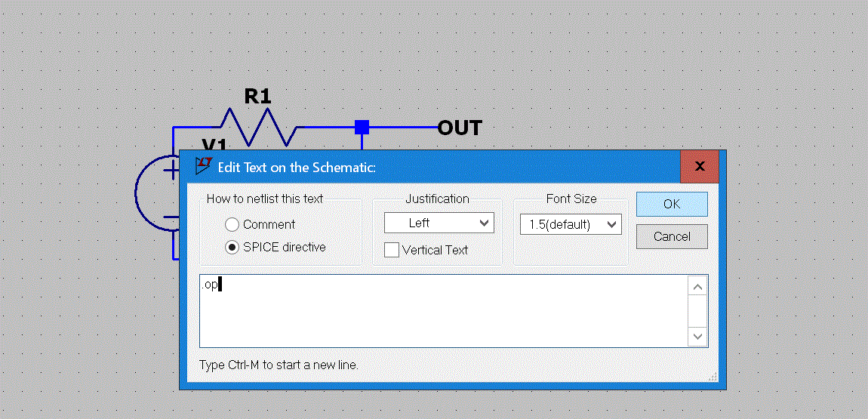Viewport: 868px width, 419px height.
Task: Close the Edit Text dialog
Action: tap(700, 166)
